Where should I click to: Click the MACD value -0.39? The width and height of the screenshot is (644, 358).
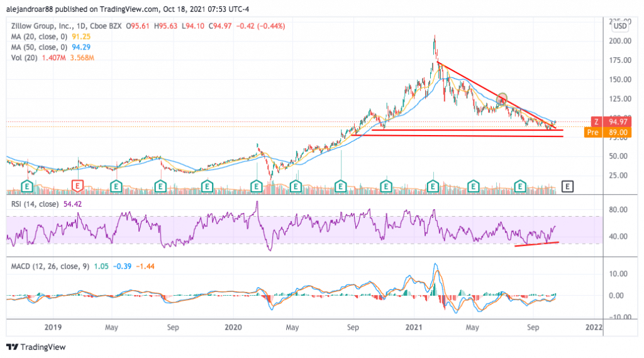122,266
